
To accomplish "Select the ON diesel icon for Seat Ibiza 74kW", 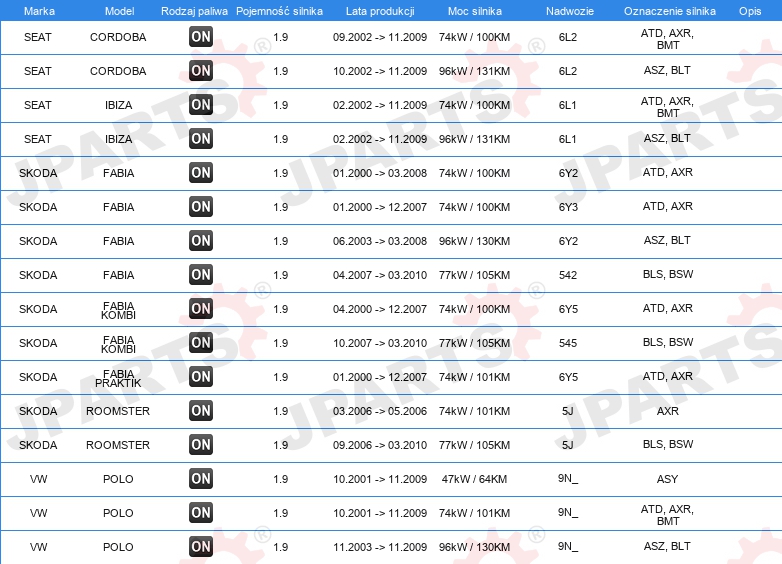I will coord(201,105).
